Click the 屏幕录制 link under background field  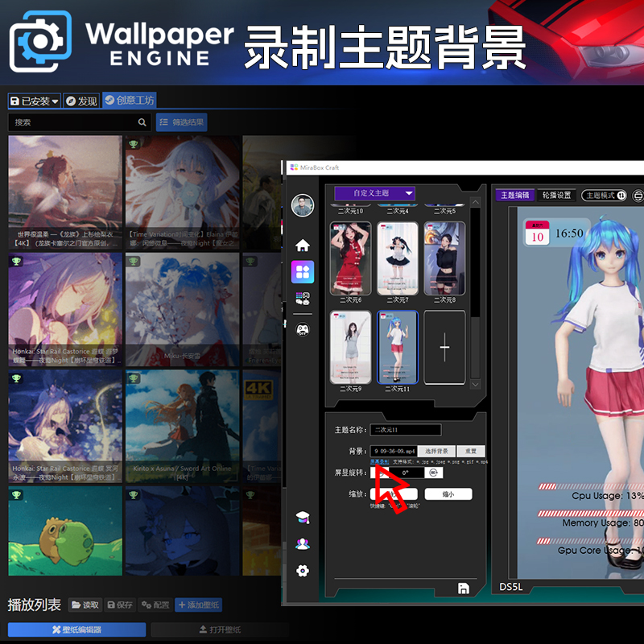tap(379, 462)
